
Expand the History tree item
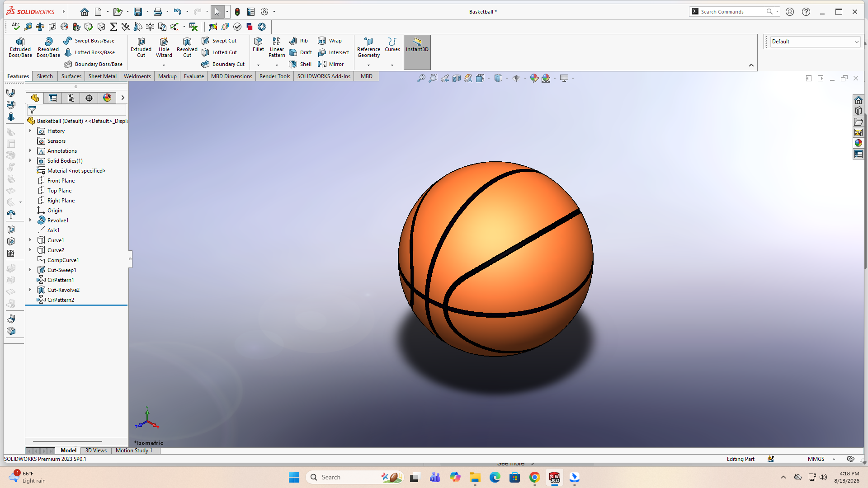(x=30, y=131)
